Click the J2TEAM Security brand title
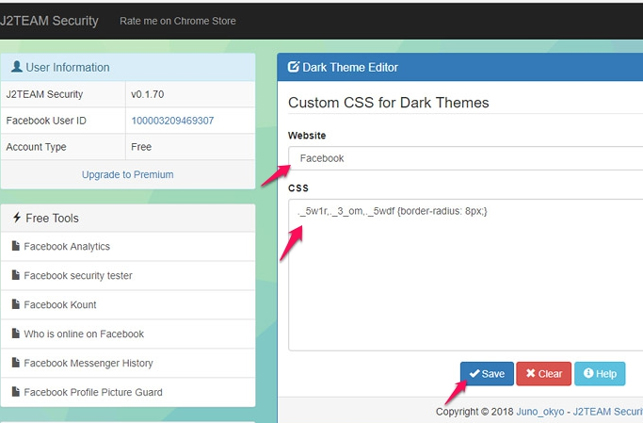Viewport: 643px width, 423px height. [x=49, y=20]
